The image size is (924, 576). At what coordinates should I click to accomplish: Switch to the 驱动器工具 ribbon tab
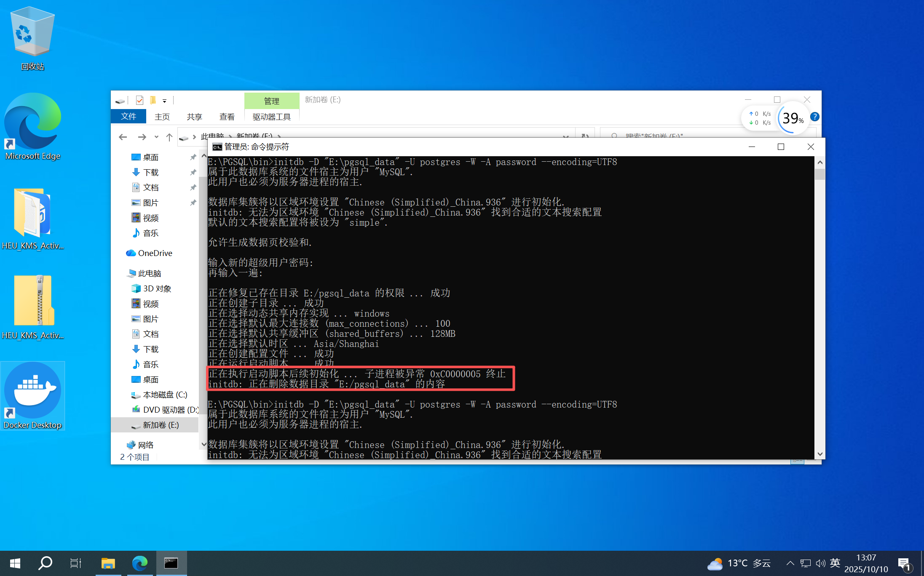point(271,117)
